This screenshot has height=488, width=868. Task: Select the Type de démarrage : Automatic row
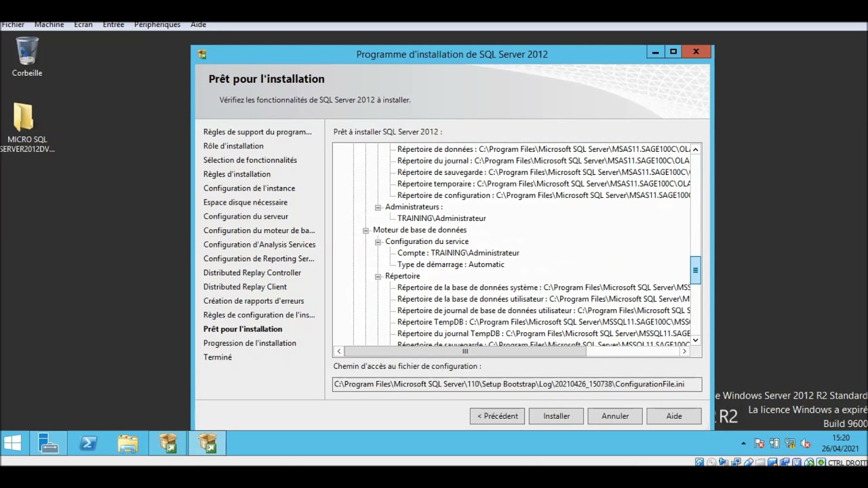[x=451, y=264]
